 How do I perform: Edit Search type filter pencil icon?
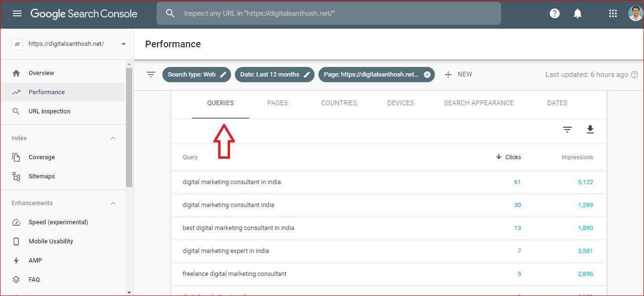[x=223, y=75]
